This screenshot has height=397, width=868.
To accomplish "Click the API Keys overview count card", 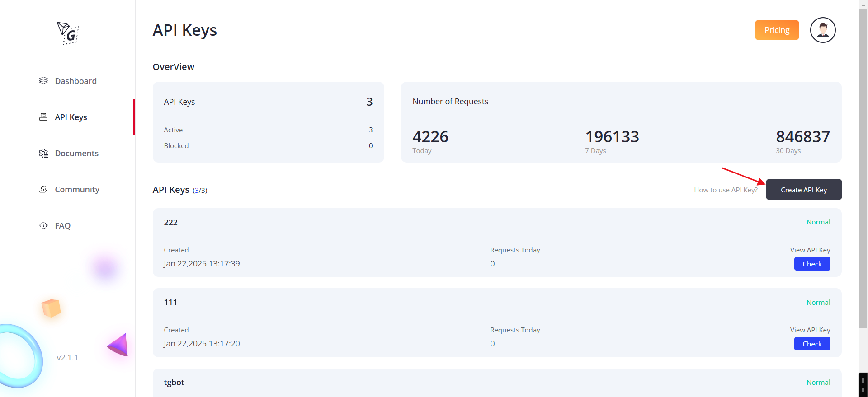I will [x=268, y=122].
